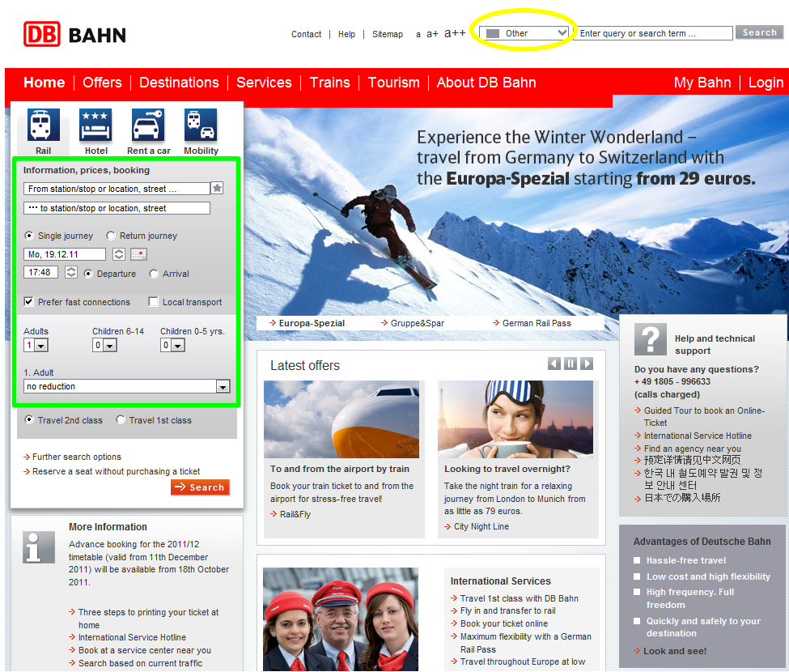The width and height of the screenshot is (789, 672).
Task: Open the 'Look and see!' link
Action: 675,651
